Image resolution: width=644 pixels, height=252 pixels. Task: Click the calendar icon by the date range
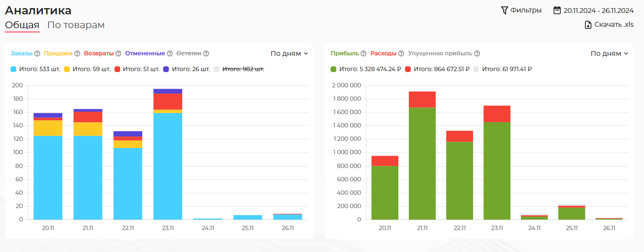(557, 10)
